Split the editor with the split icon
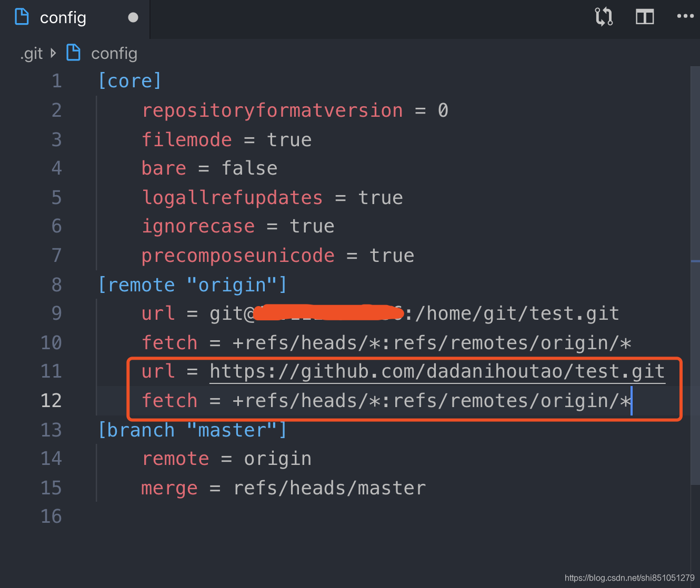Image resolution: width=700 pixels, height=588 pixels. tap(644, 17)
